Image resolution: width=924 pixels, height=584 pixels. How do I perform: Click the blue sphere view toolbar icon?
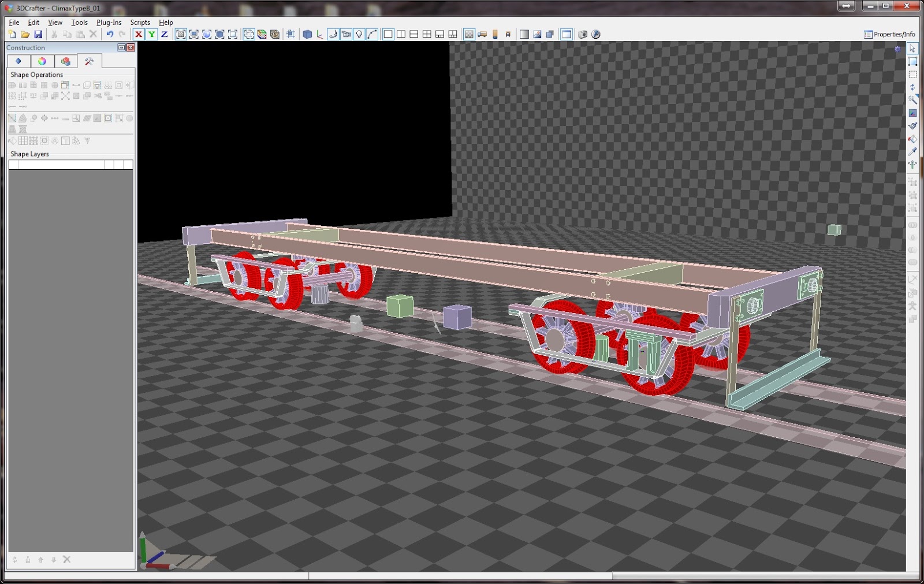(207, 35)
